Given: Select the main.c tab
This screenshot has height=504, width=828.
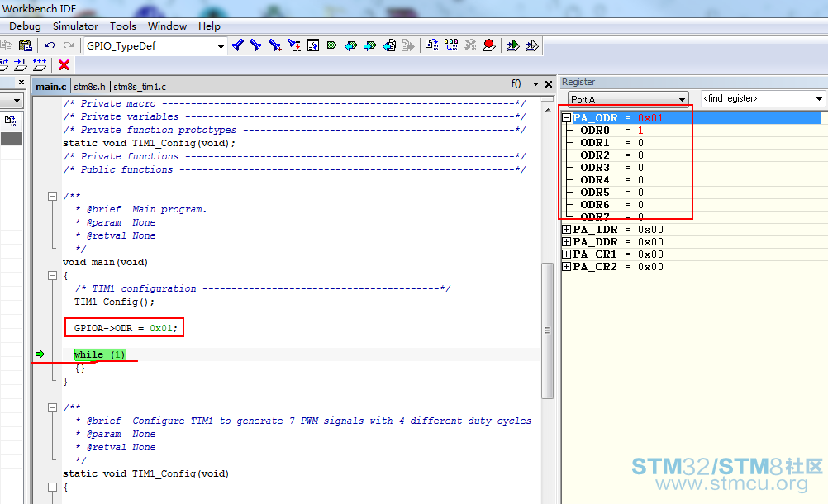Looking at the screenshot, I should click(50, 87).
